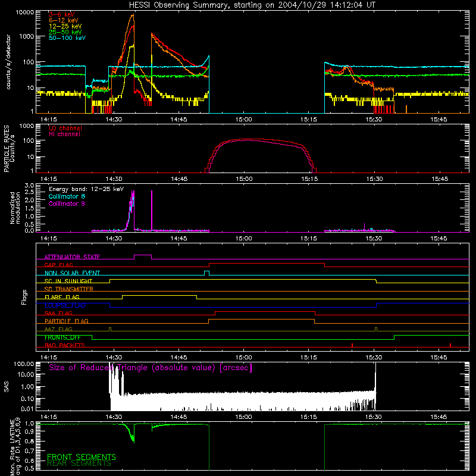The width and height of the screenshot is (476, 476).
Task: Click the SAS axis label
Action: click(x=7, y=387)
